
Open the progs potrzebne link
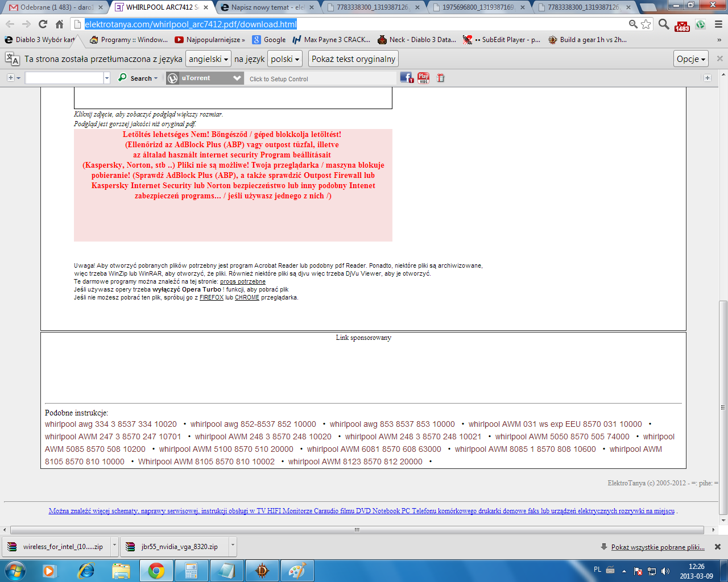243,282
